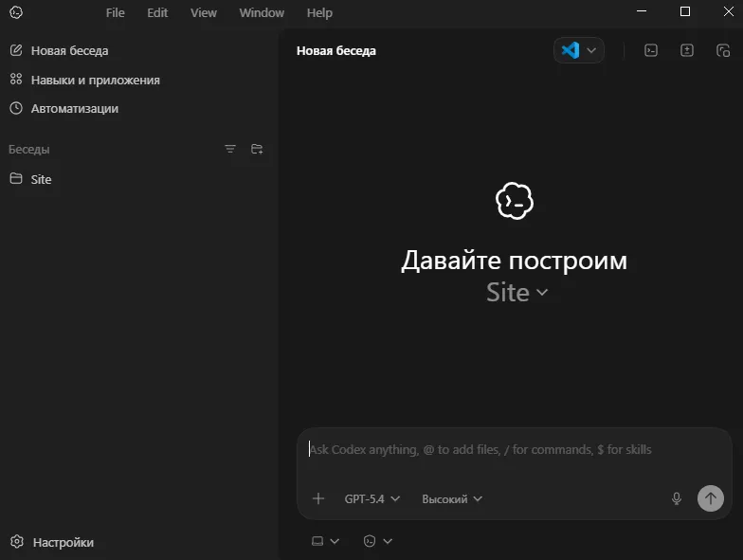Click the diff panel icon in header
Image resolution: width=743 pixels, height=560 pixels.
point(687,50)
